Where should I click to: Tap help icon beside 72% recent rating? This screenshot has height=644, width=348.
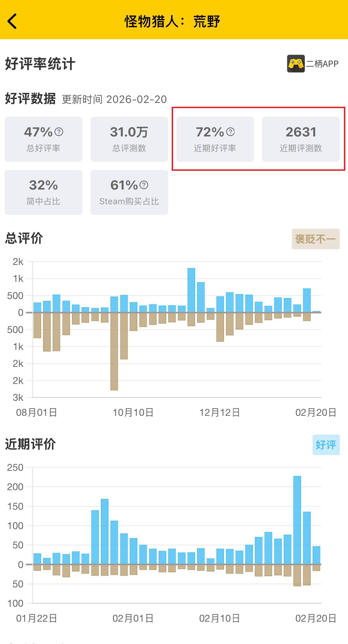pos(231,132)
